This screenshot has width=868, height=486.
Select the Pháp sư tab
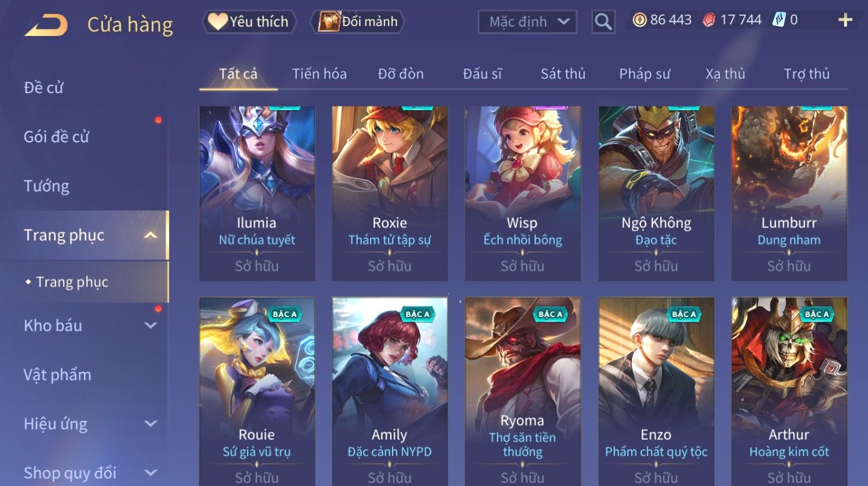(644, 74)
